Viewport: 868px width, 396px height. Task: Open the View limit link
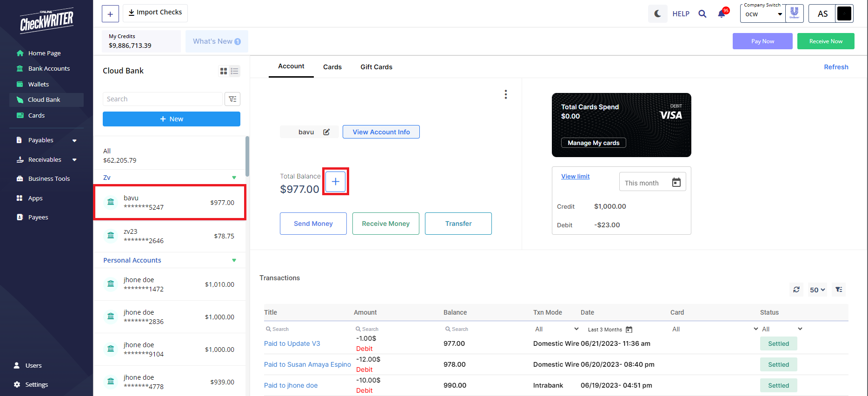[x=575, y=176]
